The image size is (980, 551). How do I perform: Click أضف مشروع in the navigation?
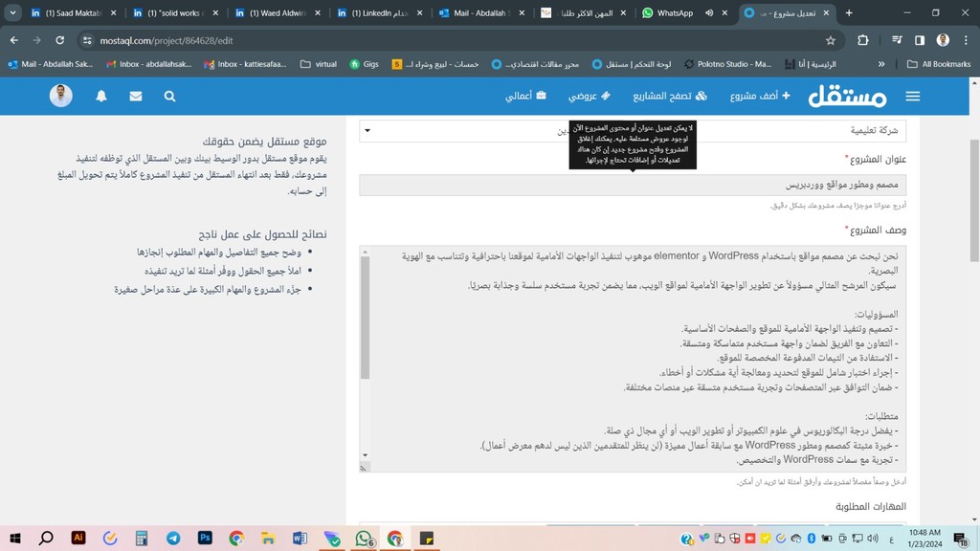point(760,97)
